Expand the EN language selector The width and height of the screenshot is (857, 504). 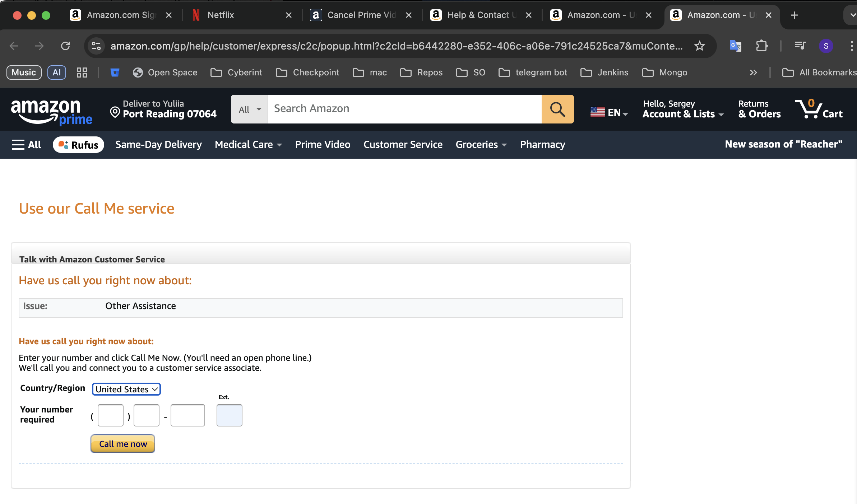point(610,113)
